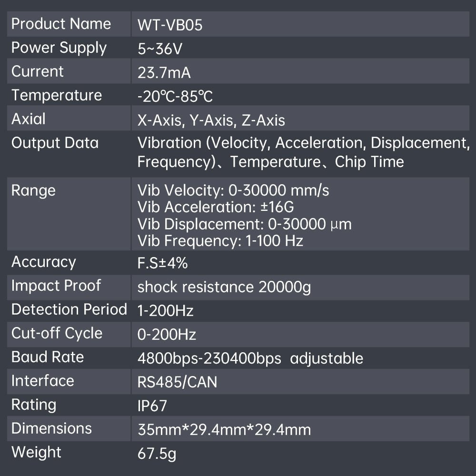This screenshot has height=476, width=476.
Task: Click the 23.7mA current value
Action: (164, 73)
